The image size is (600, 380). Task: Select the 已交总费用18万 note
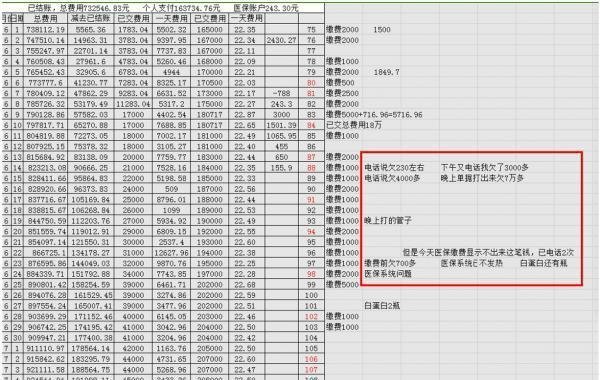point(354,125)
